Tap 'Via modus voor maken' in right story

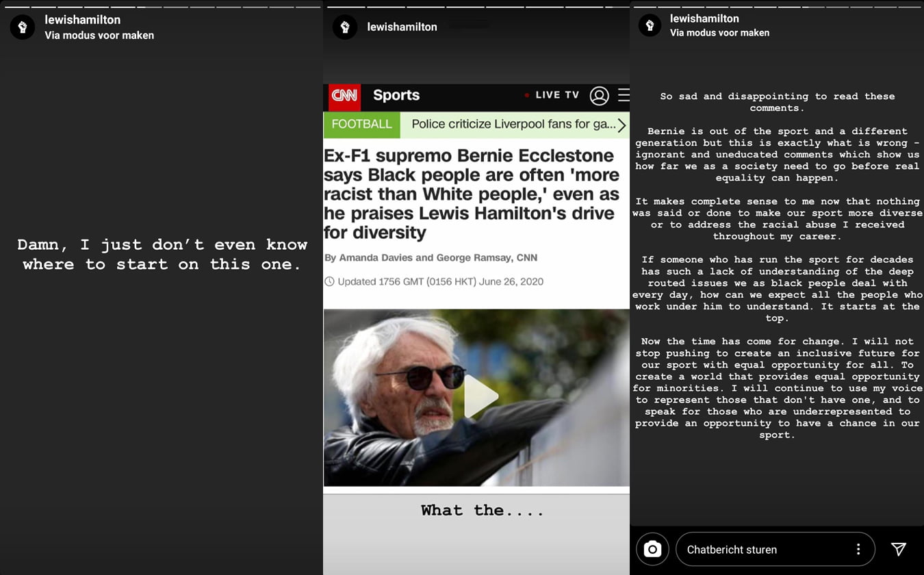pos(719,33)
